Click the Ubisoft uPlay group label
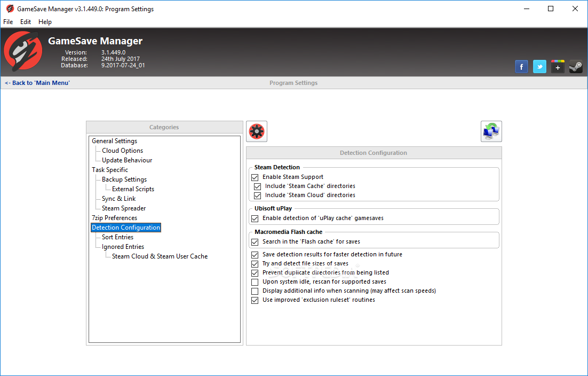Image resolution: width=588 pixels, height=376 pixels. point(273,208)
